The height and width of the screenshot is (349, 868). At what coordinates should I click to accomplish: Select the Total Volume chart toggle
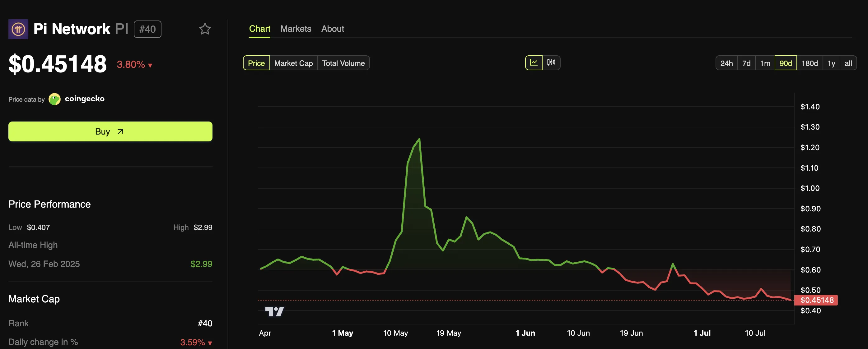click(x=343, y=63)
